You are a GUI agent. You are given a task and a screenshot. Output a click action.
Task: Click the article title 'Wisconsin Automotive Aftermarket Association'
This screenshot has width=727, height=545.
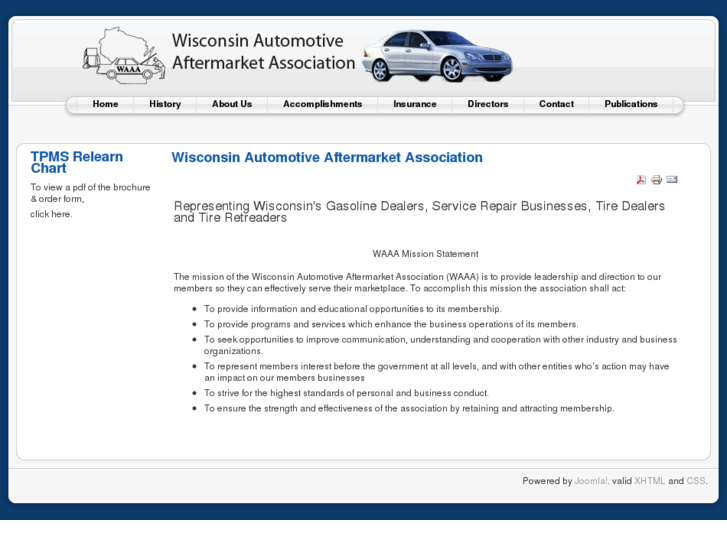tap(327, 157)
